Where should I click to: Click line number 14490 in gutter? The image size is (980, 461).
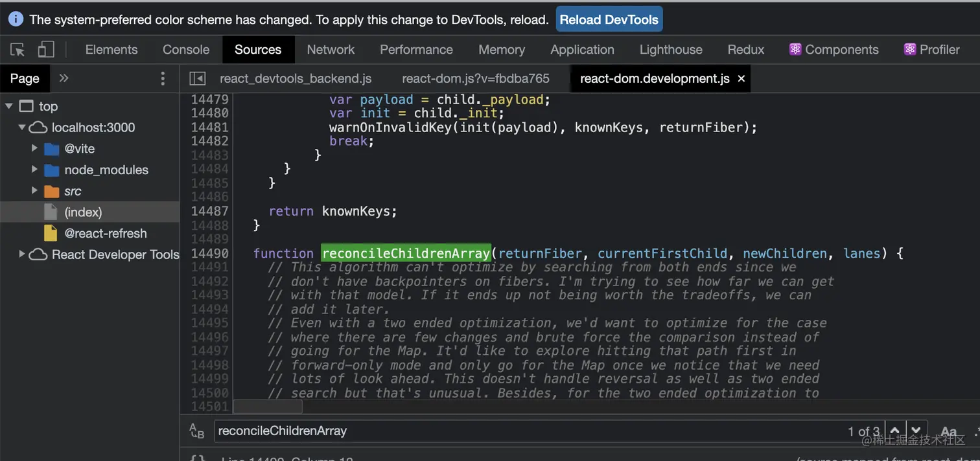(209, 253)
